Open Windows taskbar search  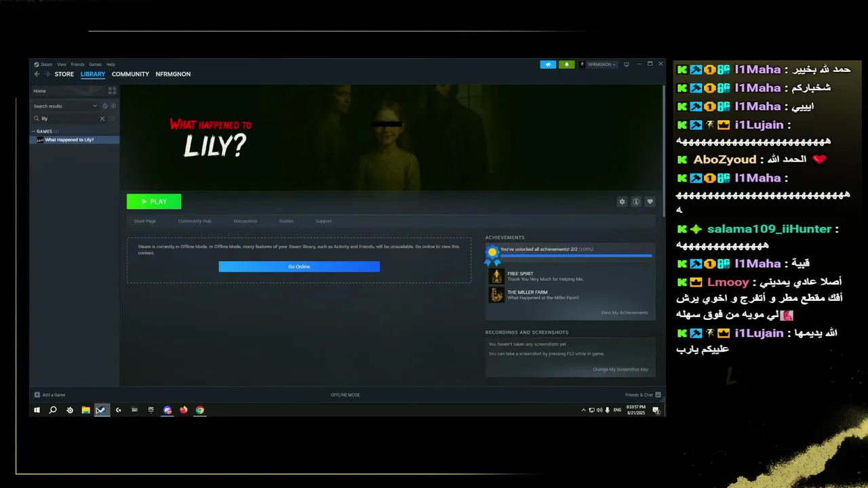point(53,410)
